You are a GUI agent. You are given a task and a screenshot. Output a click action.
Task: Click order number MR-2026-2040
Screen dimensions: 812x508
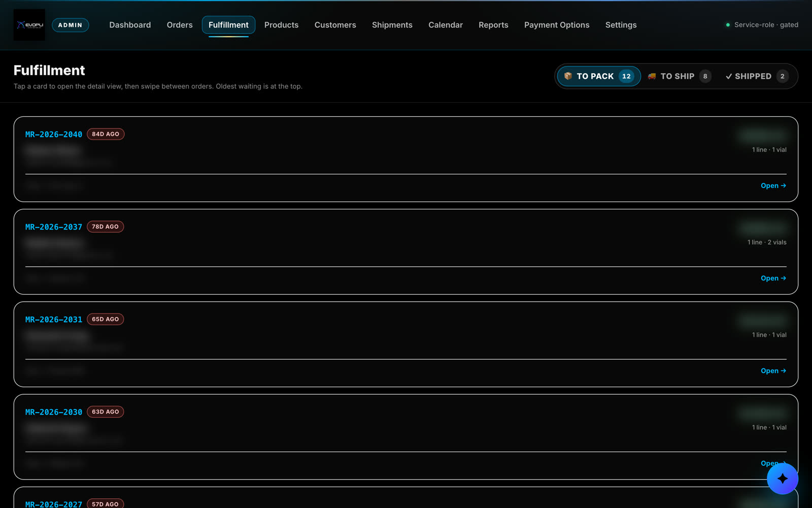point(54,135)
